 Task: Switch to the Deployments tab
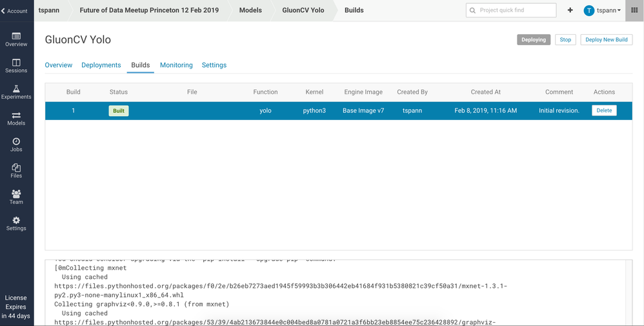click(x=101, y=65)
